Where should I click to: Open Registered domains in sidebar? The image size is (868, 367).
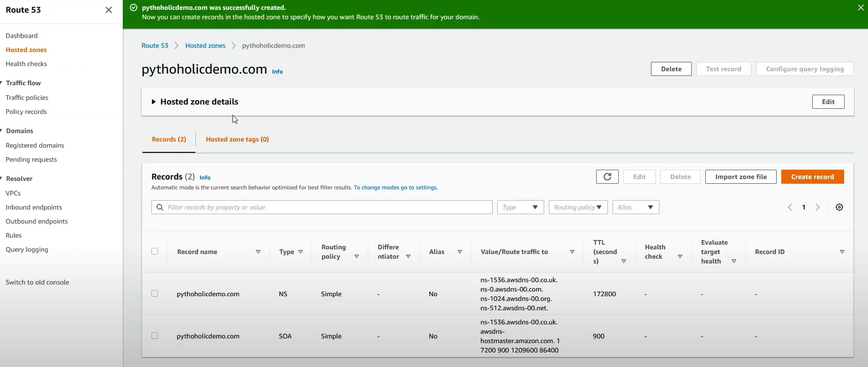[35, 145]
